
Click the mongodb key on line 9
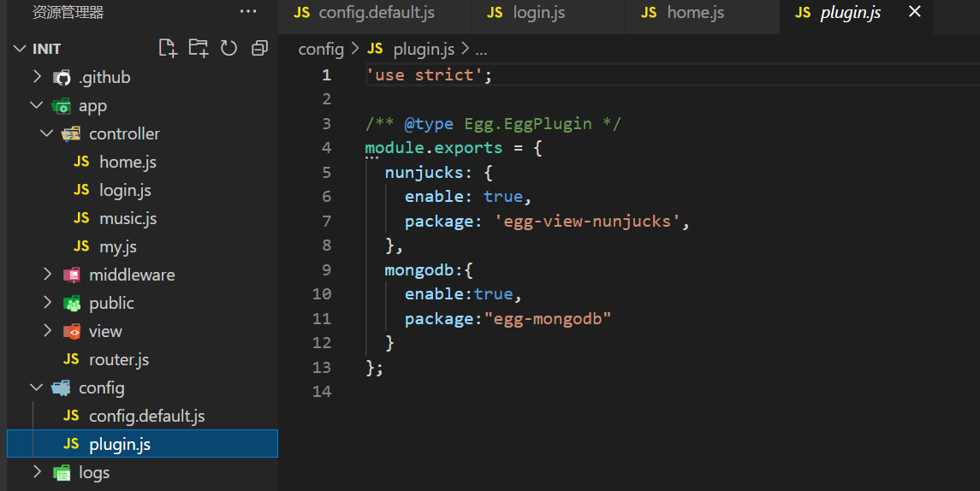pyautogui.click(x=419, y=269)
